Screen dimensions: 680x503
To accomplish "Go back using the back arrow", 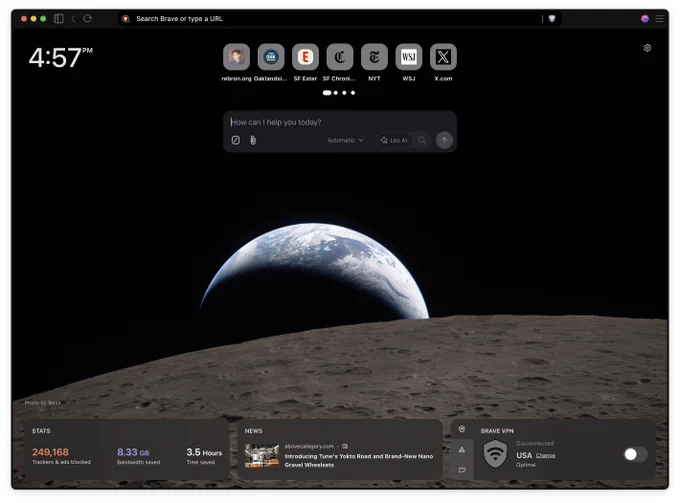I will [x=73, y=19].
